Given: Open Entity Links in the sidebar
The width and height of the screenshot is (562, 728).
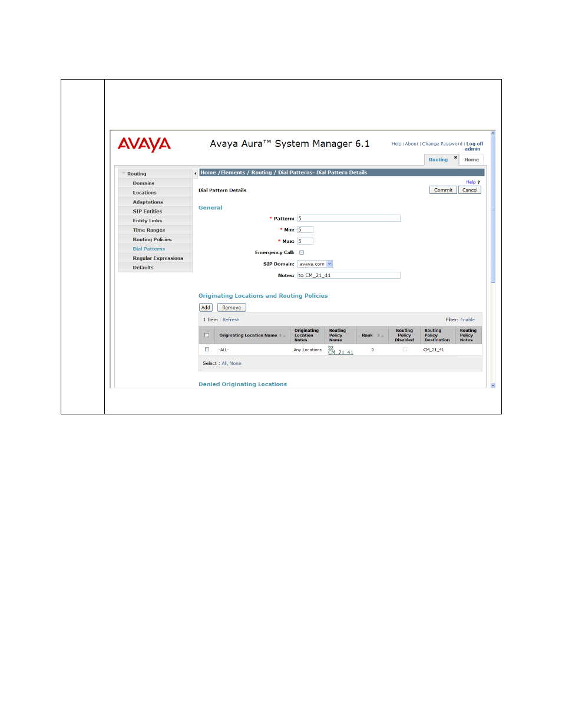Looking at the screenshot, I should click(147, 221).
